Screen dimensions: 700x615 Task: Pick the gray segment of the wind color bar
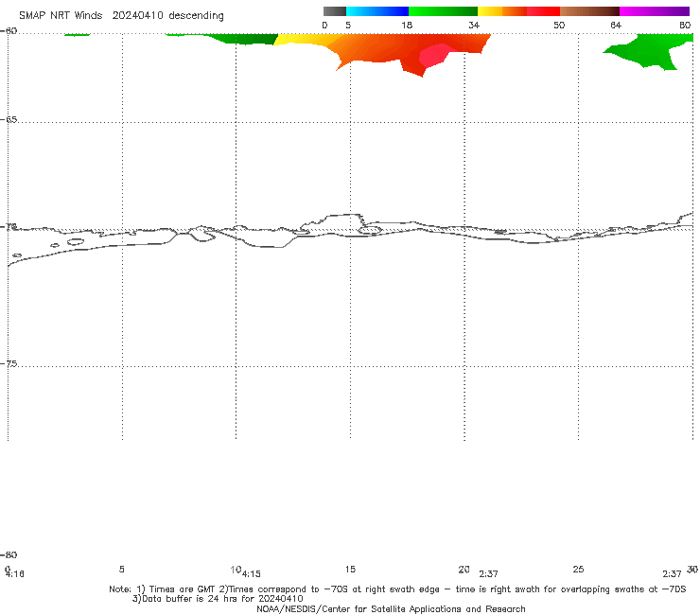(335, 11)
